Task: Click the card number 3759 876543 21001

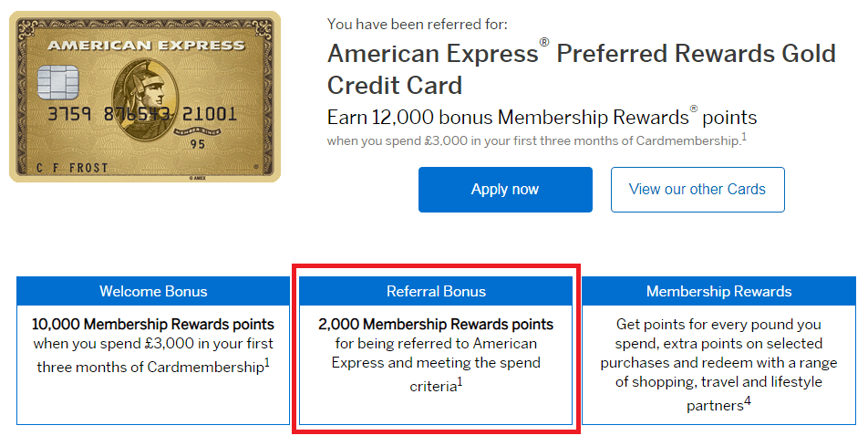Action: point(141,115)
